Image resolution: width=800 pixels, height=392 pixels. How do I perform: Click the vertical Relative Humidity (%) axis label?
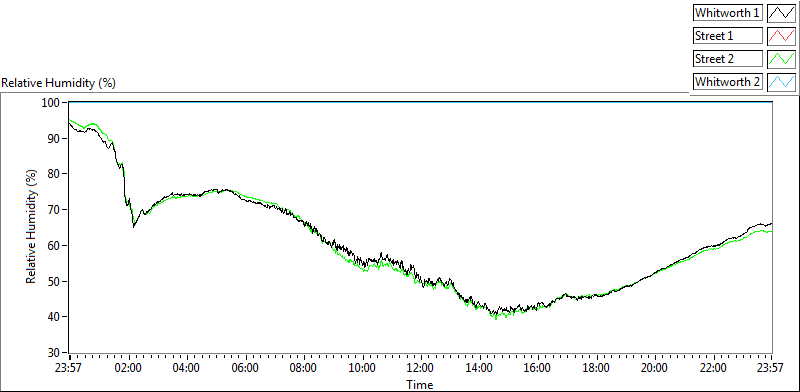click(x=32, y=227)
